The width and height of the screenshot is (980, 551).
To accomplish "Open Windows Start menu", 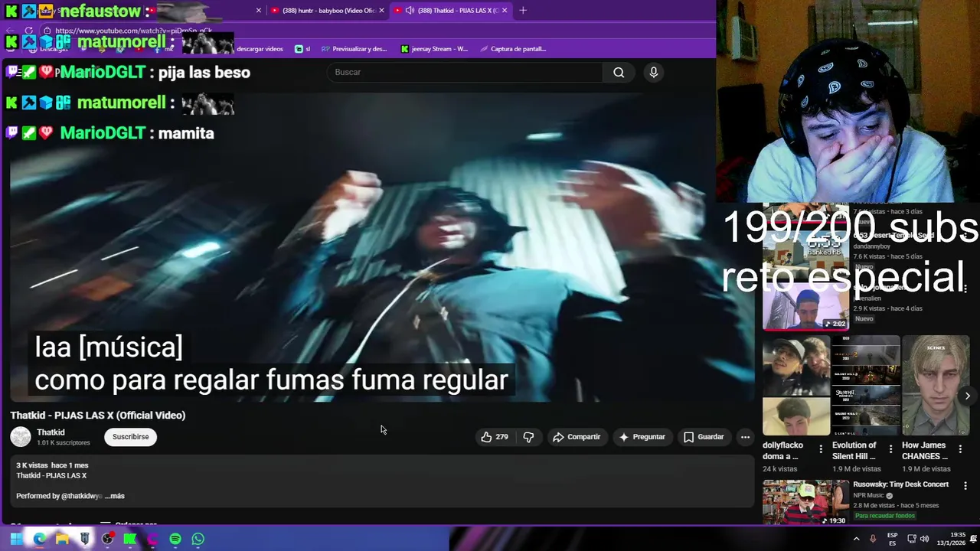I will (16, 539).
